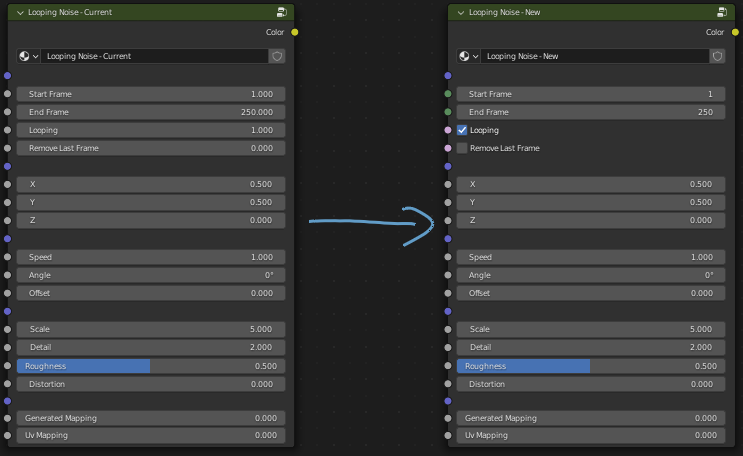Adjust Roughness slider in New node

click(x=591, y=366)
